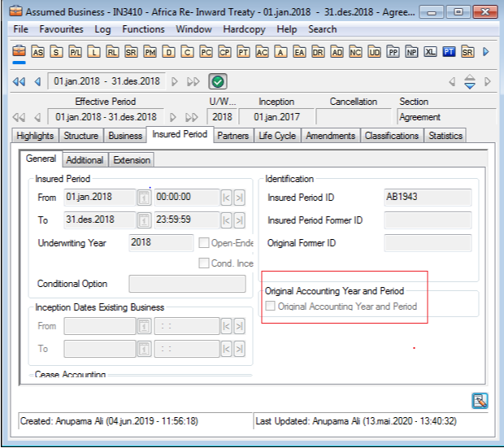Open the SR icon next to RL

point(131,52)
